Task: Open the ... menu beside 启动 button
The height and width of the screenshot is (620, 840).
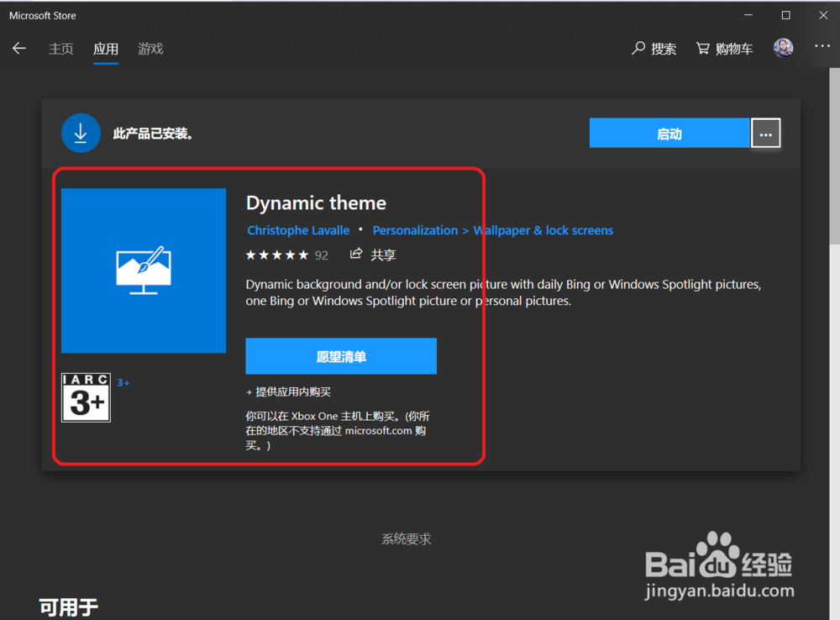Action: coord(765,133)
